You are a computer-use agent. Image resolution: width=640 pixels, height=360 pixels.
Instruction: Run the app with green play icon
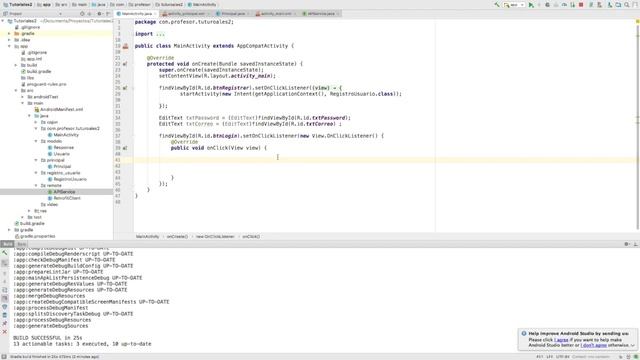click(x=531, y=5)
